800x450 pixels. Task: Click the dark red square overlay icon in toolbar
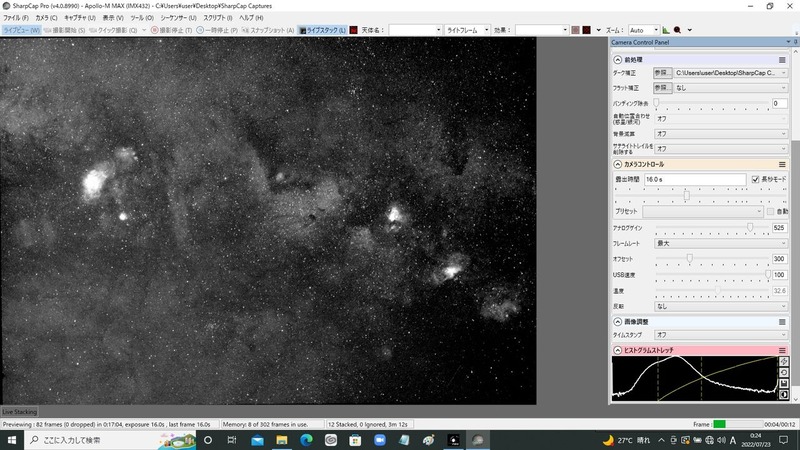587,30
